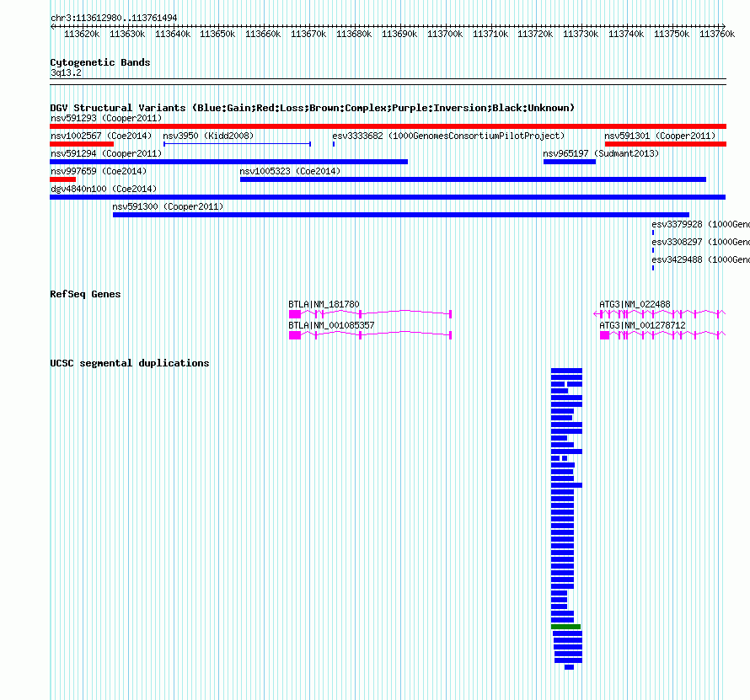Click the nsv591300 (Cooper2011) label

point(168,206)
